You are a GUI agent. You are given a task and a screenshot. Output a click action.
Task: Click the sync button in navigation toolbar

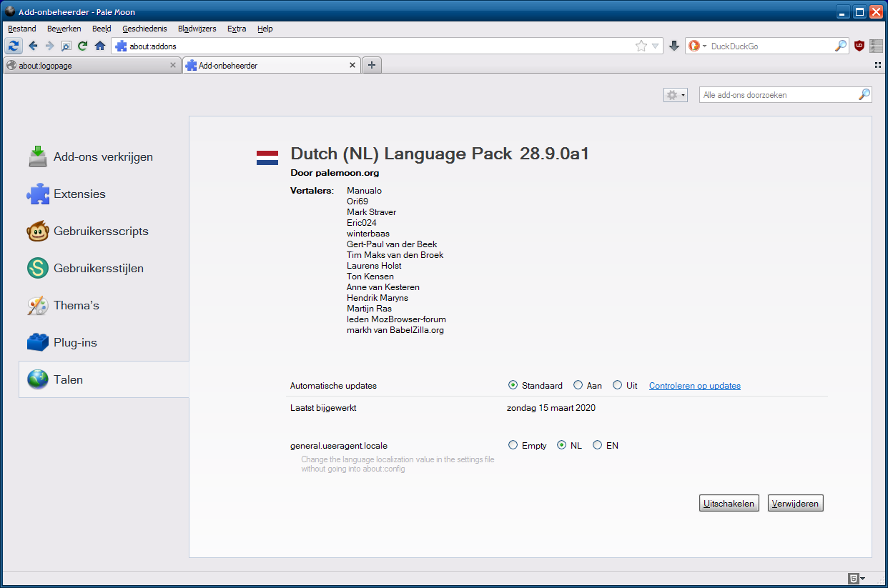point(14,46)
